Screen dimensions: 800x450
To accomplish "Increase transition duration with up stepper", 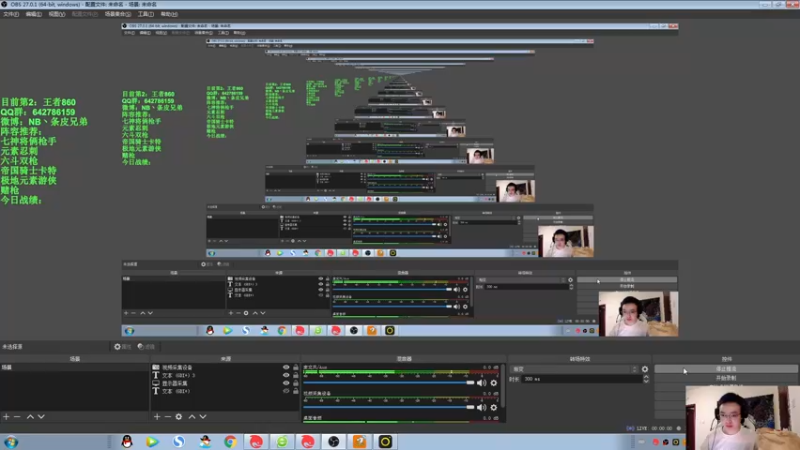I will tap(646, 377).
